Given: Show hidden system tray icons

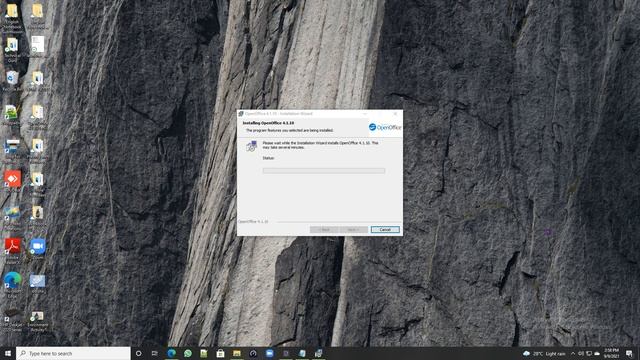Looking at the screenshot, I should tap(573, 353).
